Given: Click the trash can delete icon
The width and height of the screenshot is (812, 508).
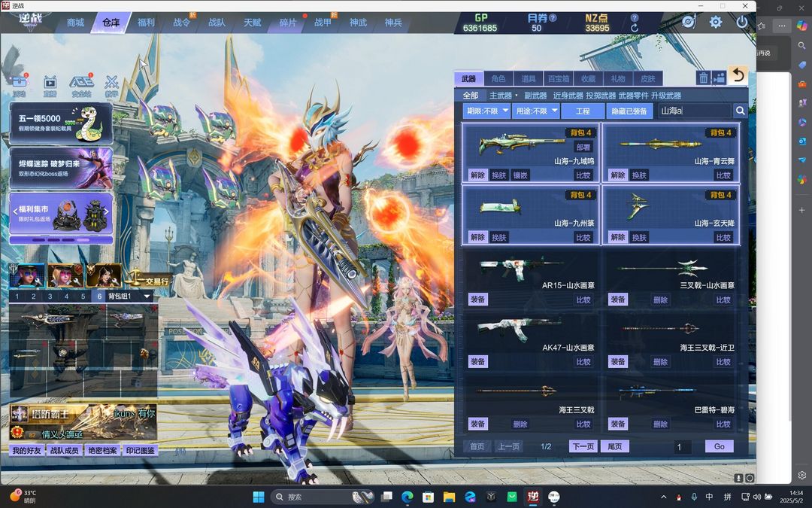Looking at the screenshot, I should tap(703, 78).
